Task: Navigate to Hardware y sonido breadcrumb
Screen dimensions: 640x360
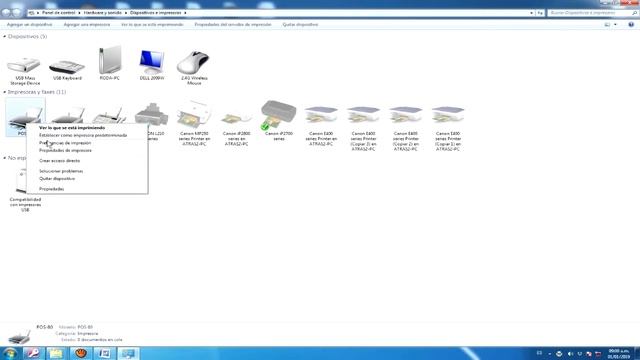Action: coord(102,13)
